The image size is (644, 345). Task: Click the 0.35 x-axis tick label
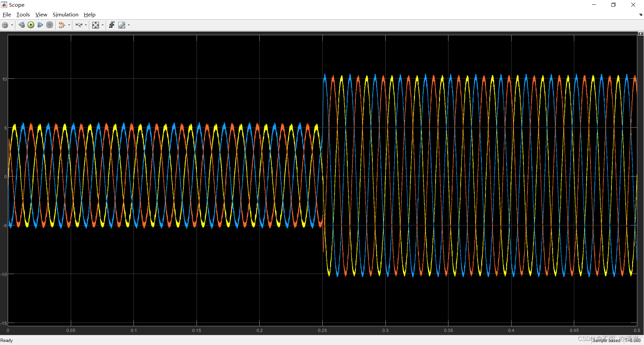point(448,331)
